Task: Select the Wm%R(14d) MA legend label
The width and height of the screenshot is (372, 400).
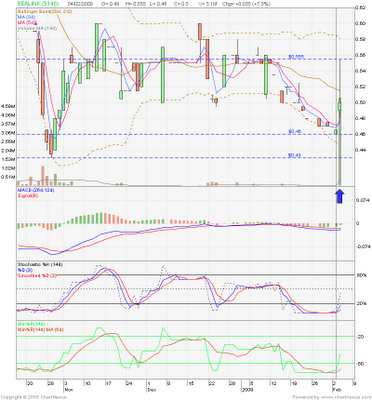Action: [x=40, y=330]
